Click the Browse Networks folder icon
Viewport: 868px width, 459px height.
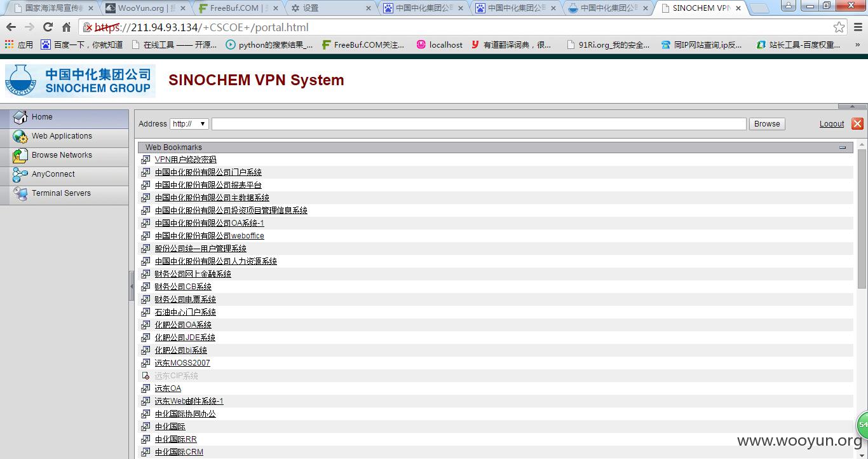pos(20,156)
